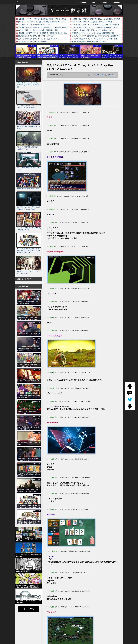Share on Twitter via floating bird icon

coord(130,399)
